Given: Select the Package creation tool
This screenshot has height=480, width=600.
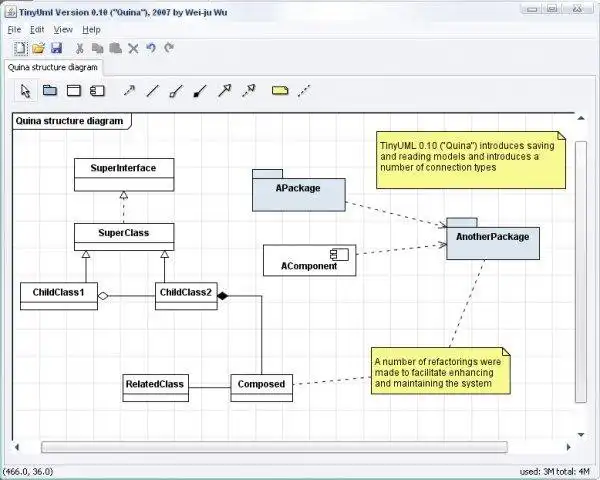Looking at the screenshot, I should [x=50, y=91].
